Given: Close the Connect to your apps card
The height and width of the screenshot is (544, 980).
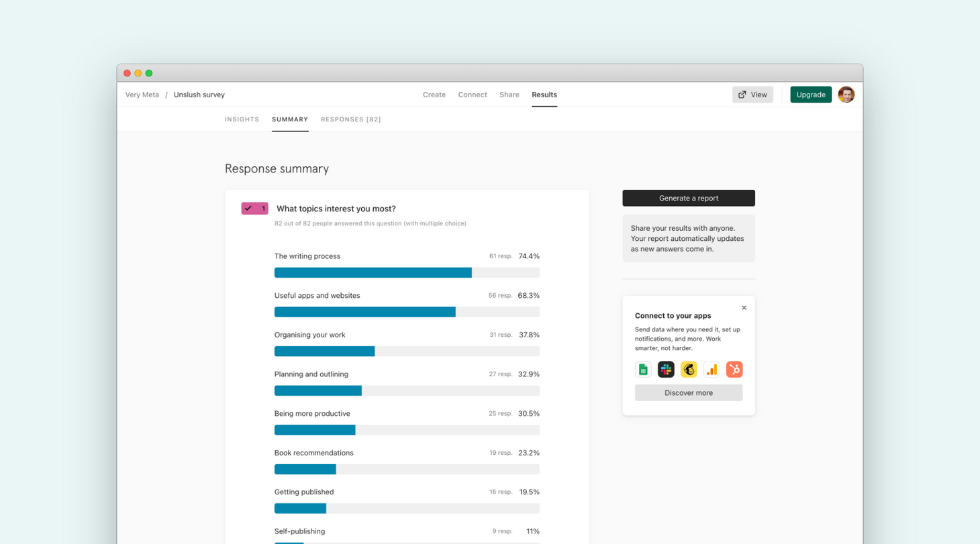Looking at the screenshot, I should (744, 308).
